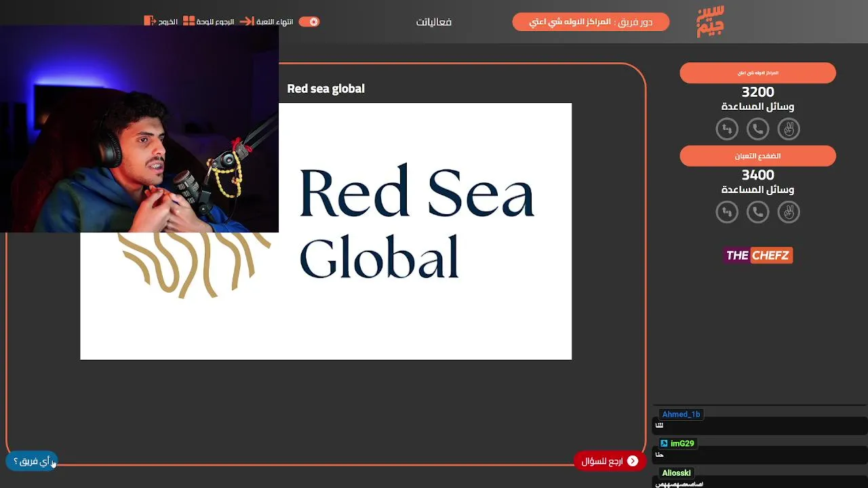This screenshot has height=488, width=868.
Task: Click chat username imG29
Action: coord(682,443)
